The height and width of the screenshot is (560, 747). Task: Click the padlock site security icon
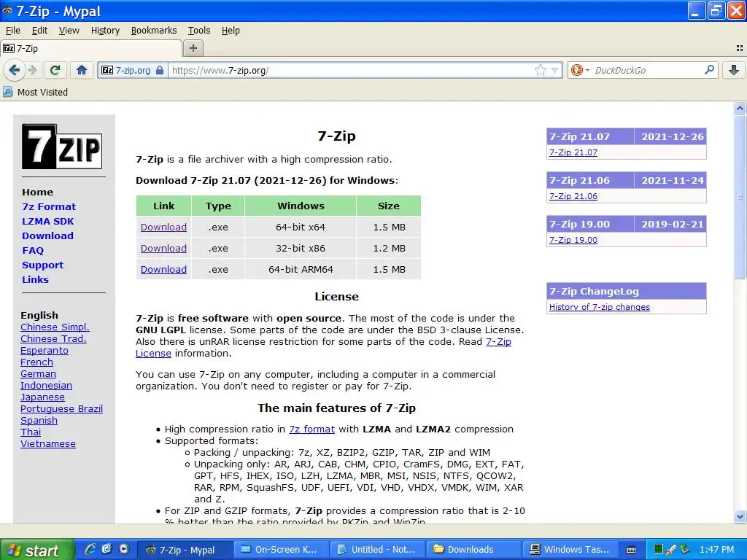tap(160, 71)
